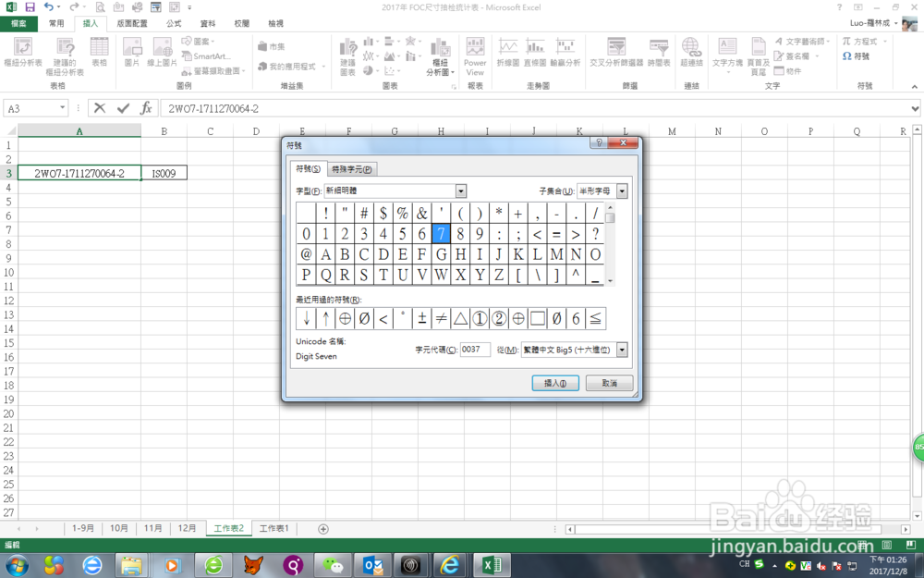Viewport: 924px width, 578px height.
Task: Expand the character encoding source dropdown
Action: coord(622,350)
